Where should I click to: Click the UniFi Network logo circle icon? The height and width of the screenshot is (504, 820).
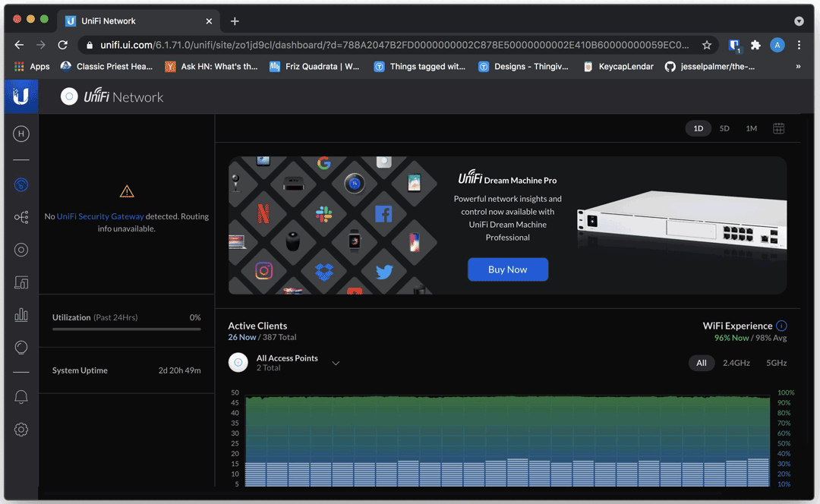click(x=69, y=96)
